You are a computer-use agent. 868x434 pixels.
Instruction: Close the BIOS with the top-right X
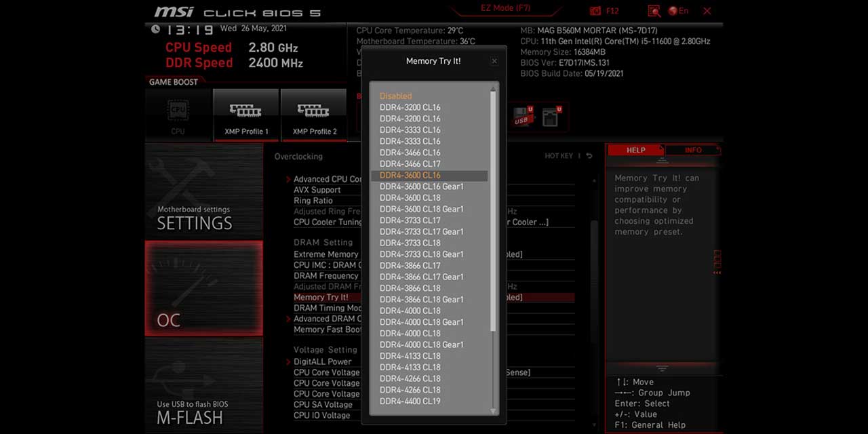coord(707,11)
